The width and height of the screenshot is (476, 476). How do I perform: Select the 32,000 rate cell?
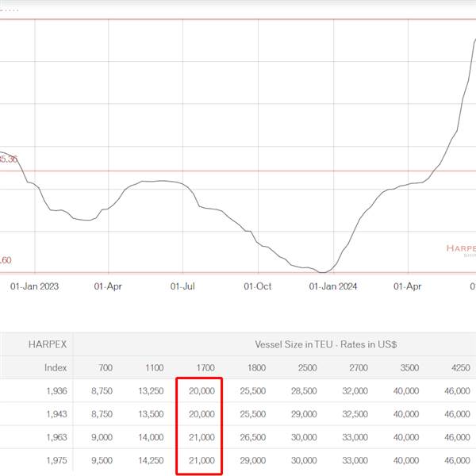355,390
